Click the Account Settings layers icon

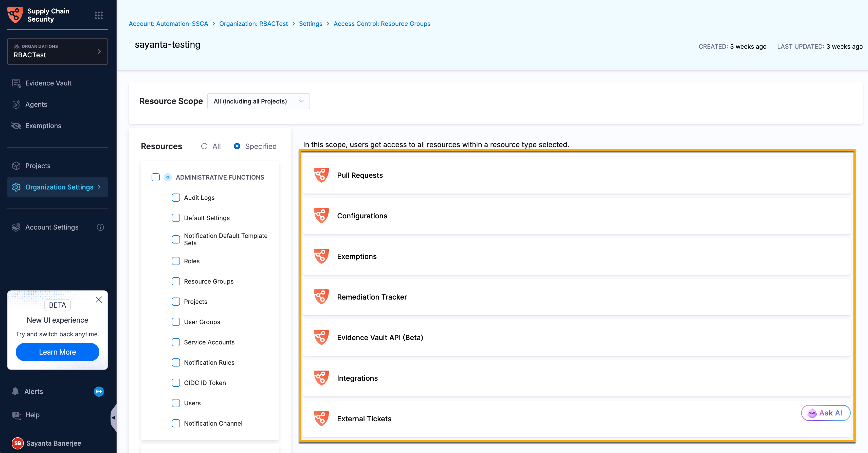[16, 227]
